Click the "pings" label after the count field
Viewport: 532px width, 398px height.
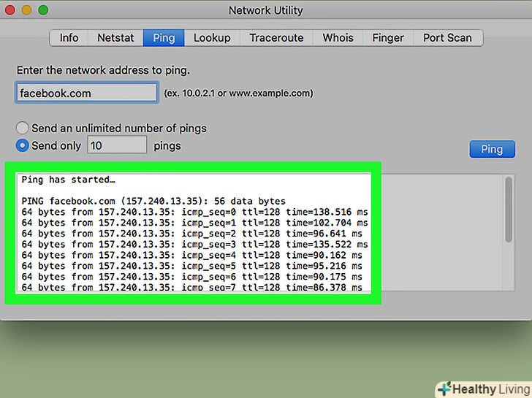167,146
